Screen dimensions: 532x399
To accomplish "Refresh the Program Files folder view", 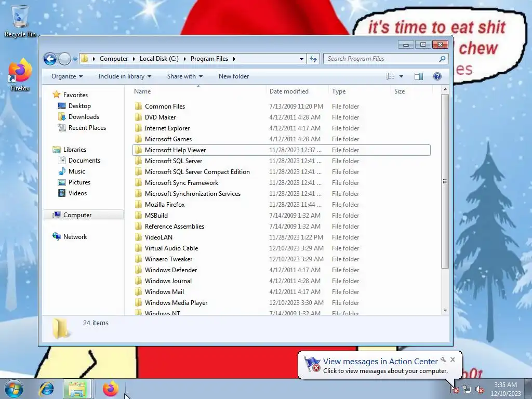I will (x=313, y=59).
